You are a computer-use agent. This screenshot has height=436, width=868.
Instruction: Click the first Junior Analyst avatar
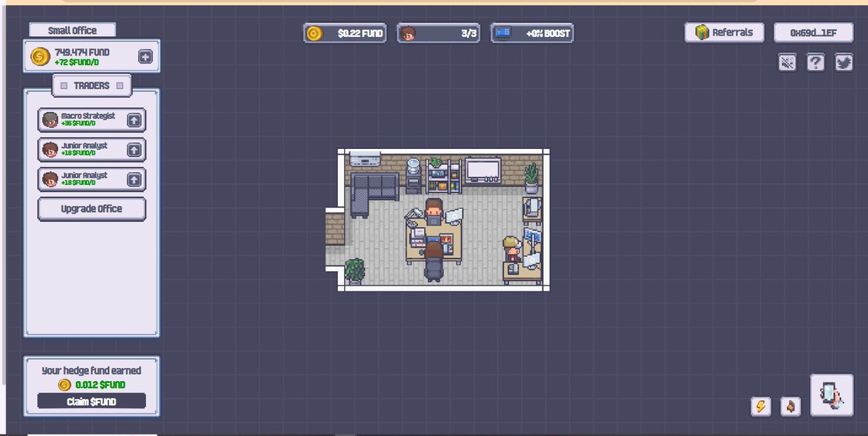pos(50,150)
